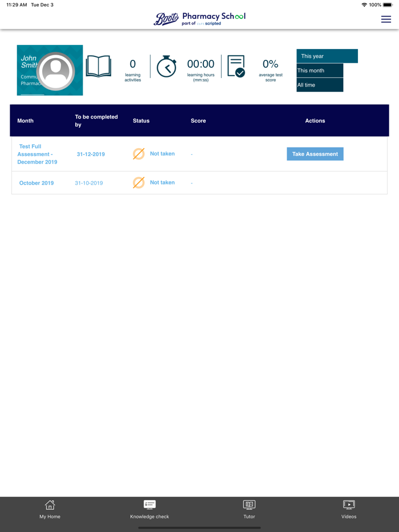Click Not taken text for October 2019

pos(162,182)
